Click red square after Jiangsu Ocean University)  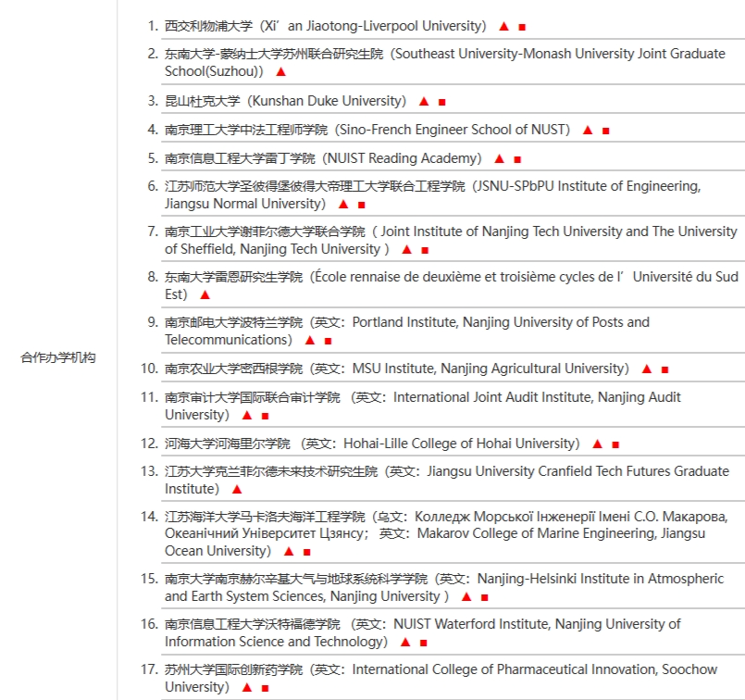306,552
